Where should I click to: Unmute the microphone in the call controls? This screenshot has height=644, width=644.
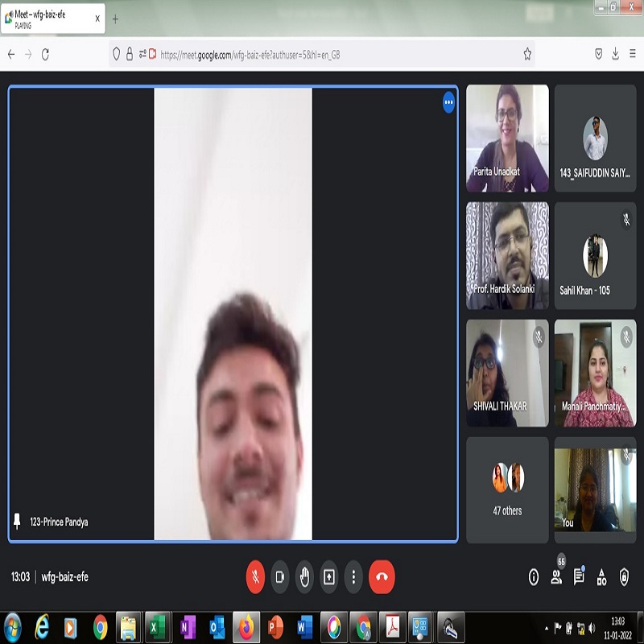click(255, 576)
